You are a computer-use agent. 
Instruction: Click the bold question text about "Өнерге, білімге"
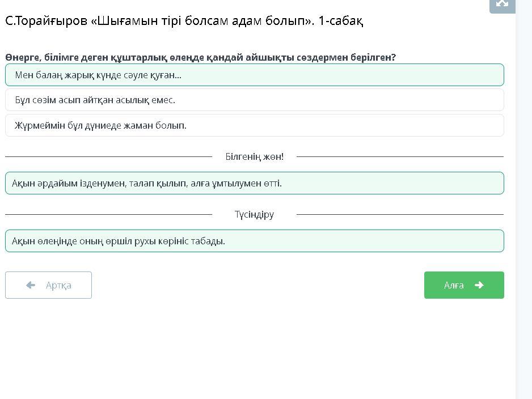[200, 57]
